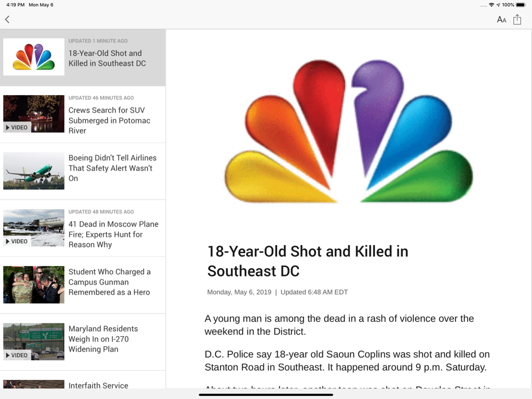Play video for Moscow Plane Fire story

pyautogui.click(x=17, y=242)
